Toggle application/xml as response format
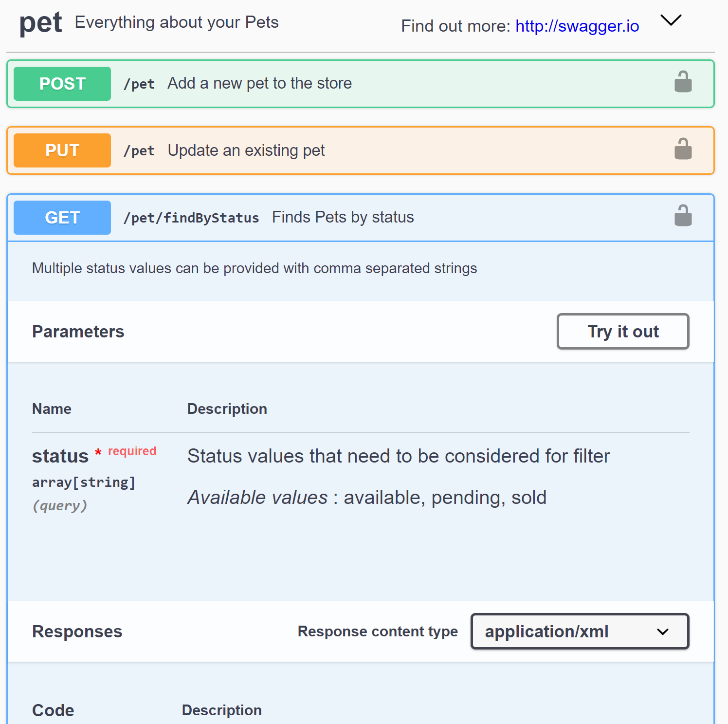Viewport: 728px width, 724px height. (x=579, y=631)
